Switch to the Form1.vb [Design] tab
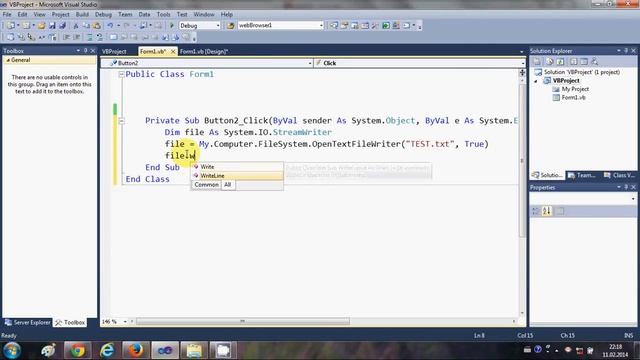Viewport: 640px width, 360px height. (204, 51)
